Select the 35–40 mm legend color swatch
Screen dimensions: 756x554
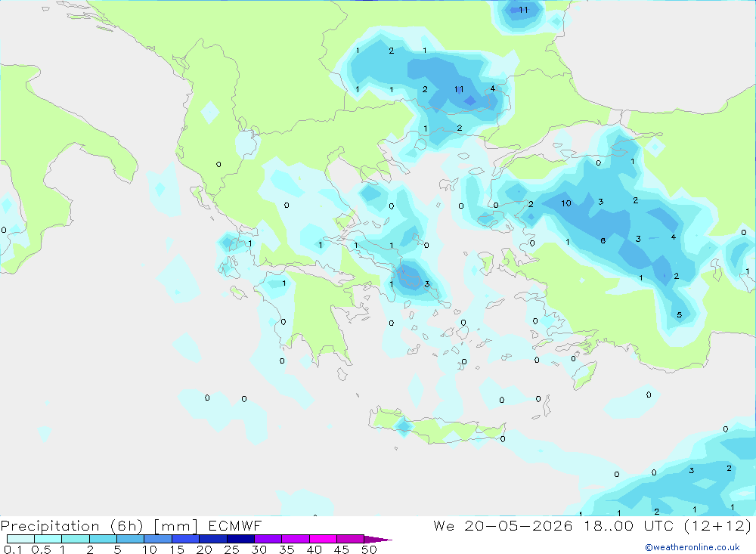296,539
